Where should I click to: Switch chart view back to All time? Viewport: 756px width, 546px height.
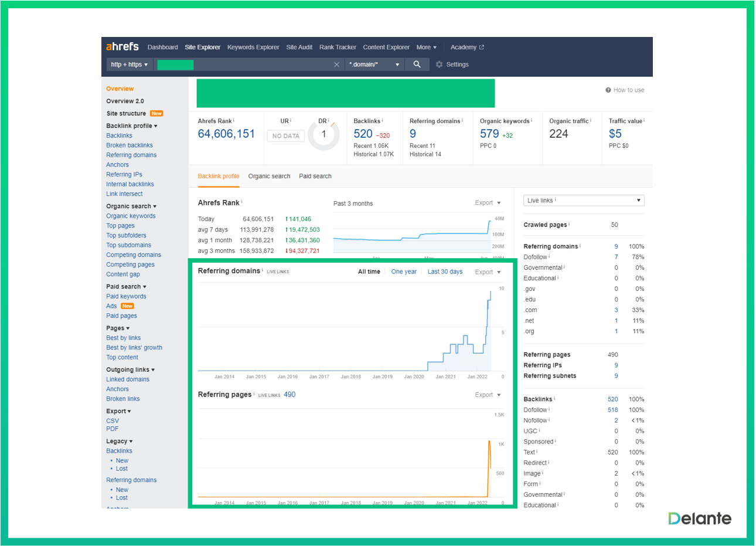[x=369, y=272]
